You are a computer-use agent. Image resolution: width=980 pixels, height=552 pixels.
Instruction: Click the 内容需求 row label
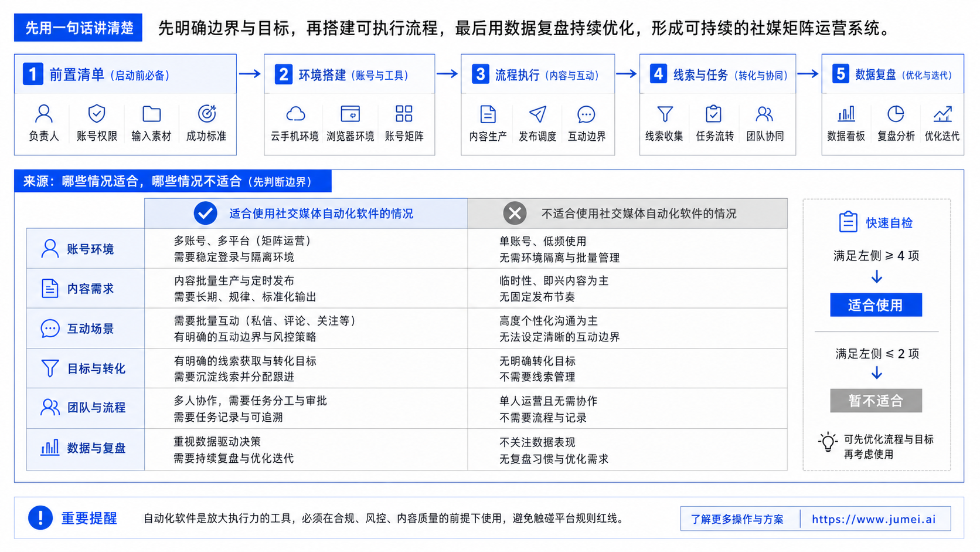[90, 289]
